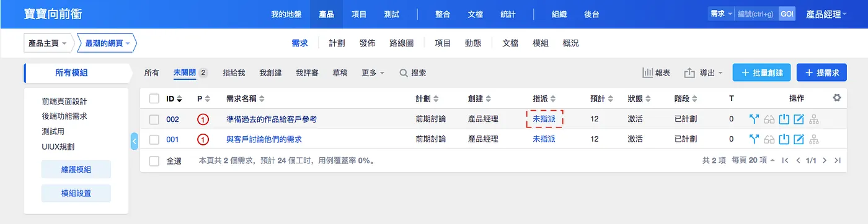Tick the header select-all checkbox
Viewport: 868px width, 224px height.
(x=154, y=98)
